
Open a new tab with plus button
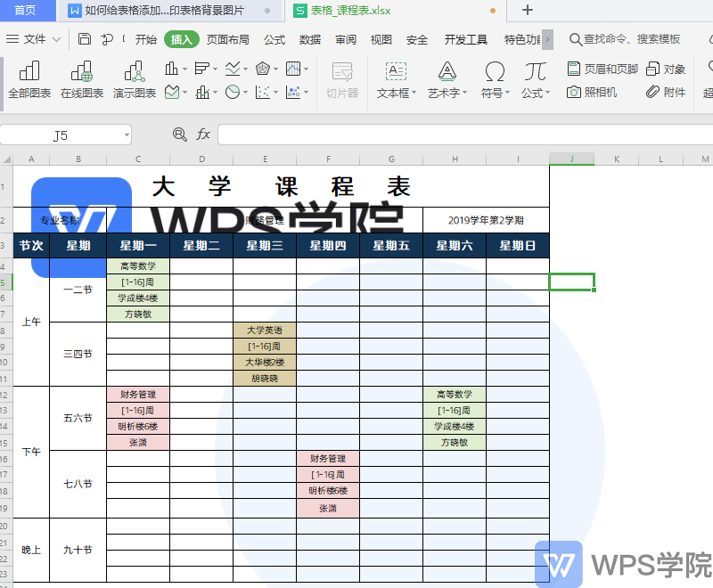click(x=528, y=10)
